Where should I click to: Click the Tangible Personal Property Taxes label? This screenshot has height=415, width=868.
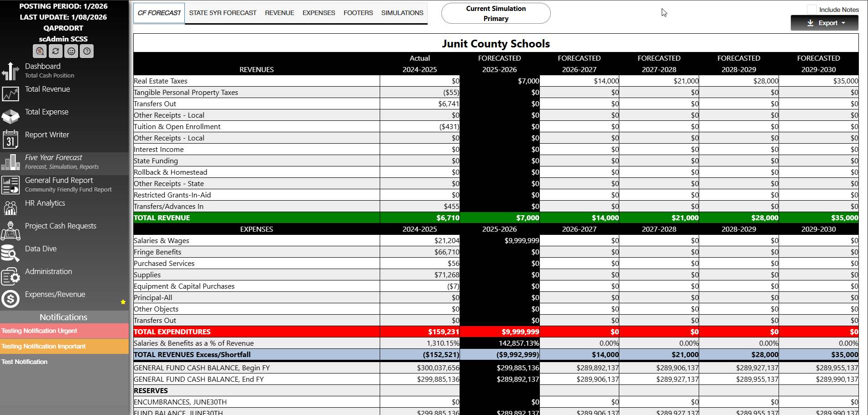186,93
